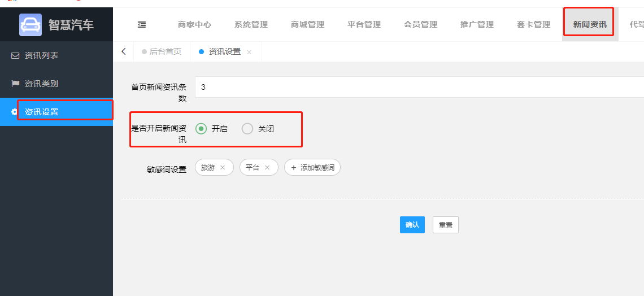Click the 确认 button
644x296 pixels.
coord(412,225)
